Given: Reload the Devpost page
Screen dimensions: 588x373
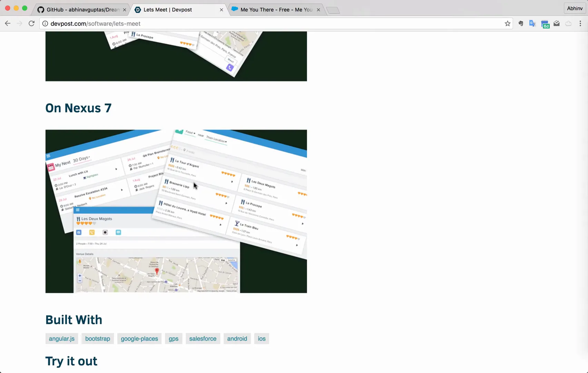Looking at the screenshot, I should [31, 23].
